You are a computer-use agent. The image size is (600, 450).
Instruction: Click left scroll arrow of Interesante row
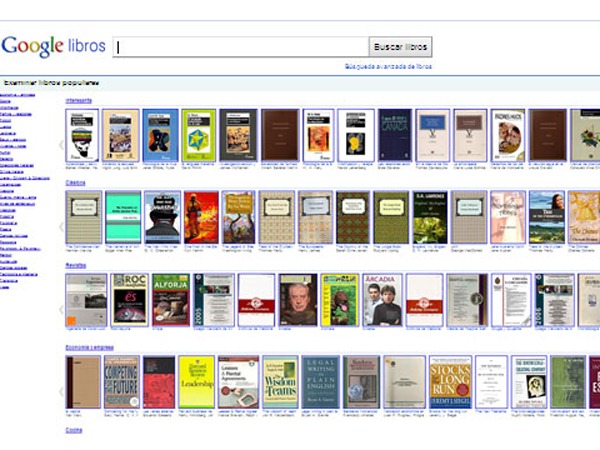[61, 145]
